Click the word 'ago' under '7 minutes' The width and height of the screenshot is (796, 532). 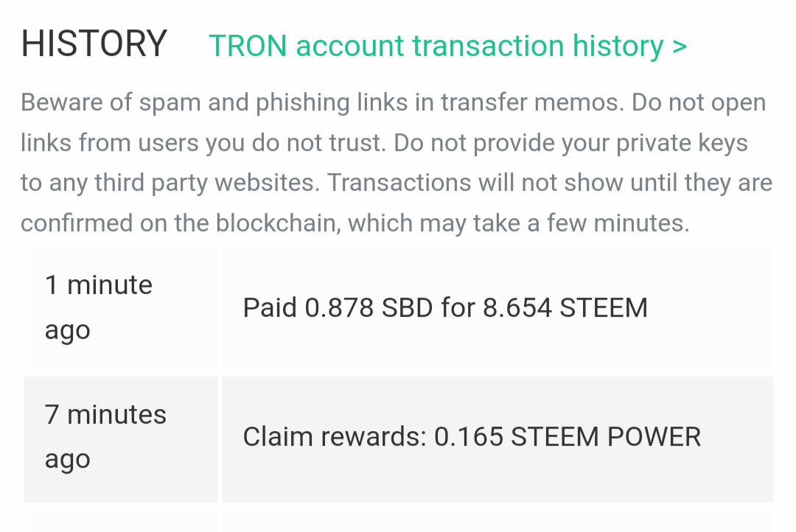click(68, 459)
